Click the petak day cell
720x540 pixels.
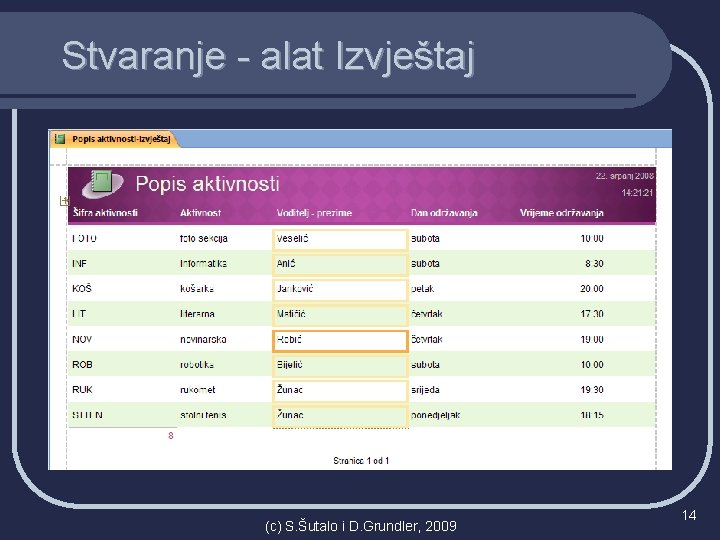[422, 289]
